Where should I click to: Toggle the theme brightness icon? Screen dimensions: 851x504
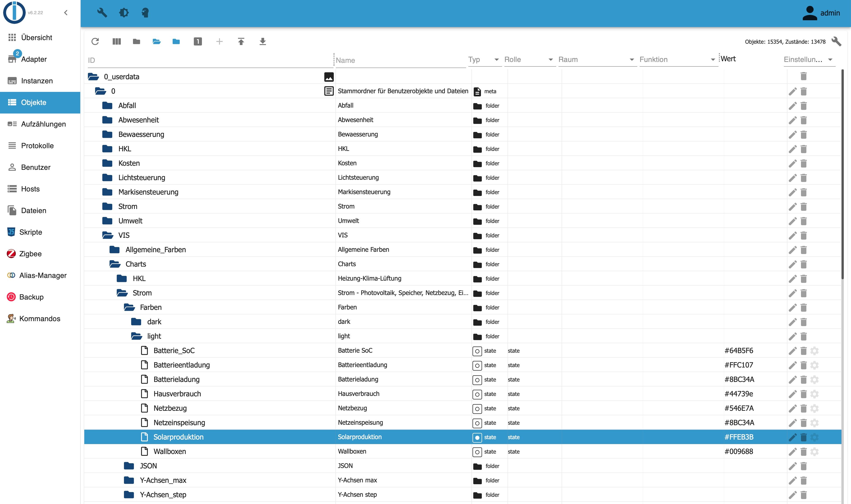coord(124,13)
